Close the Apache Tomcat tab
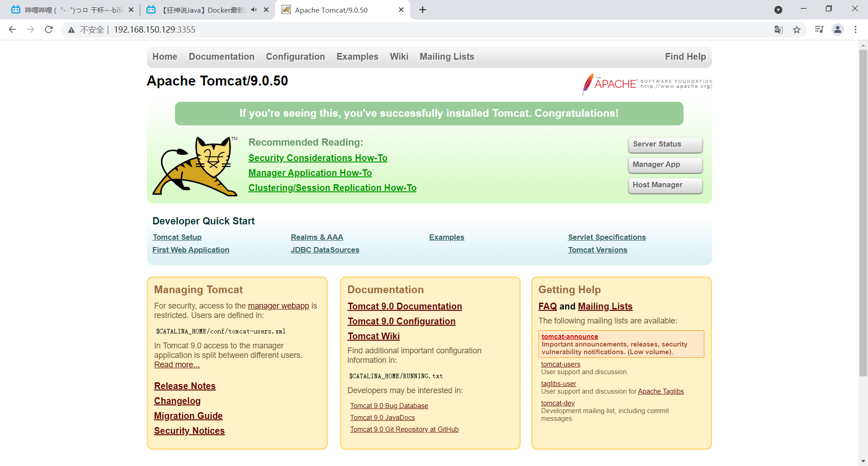This screenshot has height=466, width=868. [x=401, y=10]
